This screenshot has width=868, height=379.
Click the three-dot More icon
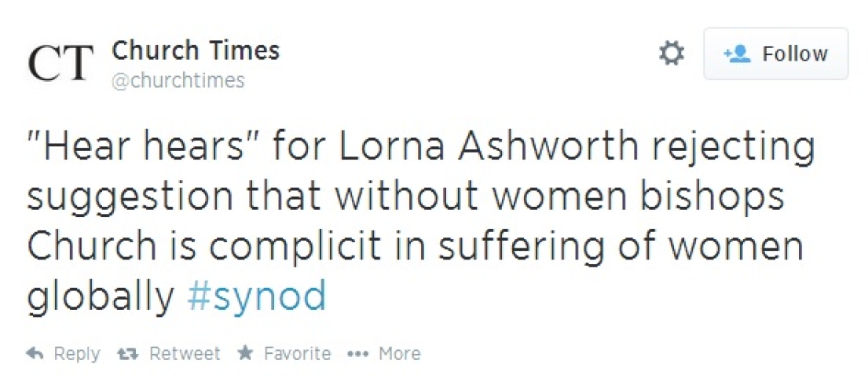tap(357, 355)
